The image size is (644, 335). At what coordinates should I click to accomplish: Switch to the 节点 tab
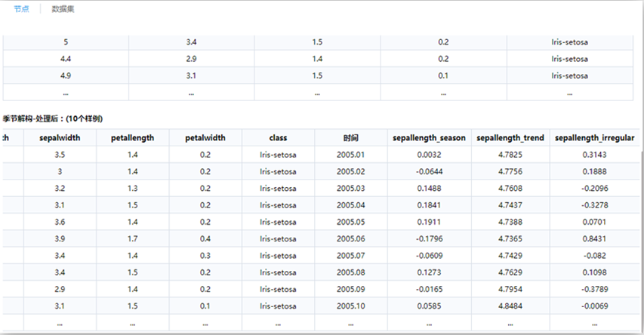pos(21,9)
